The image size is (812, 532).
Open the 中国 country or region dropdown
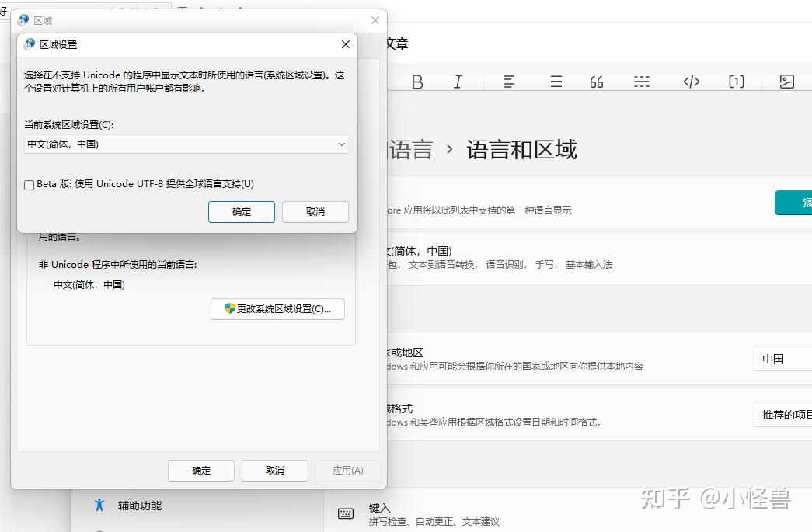click(x=782, y=359)
